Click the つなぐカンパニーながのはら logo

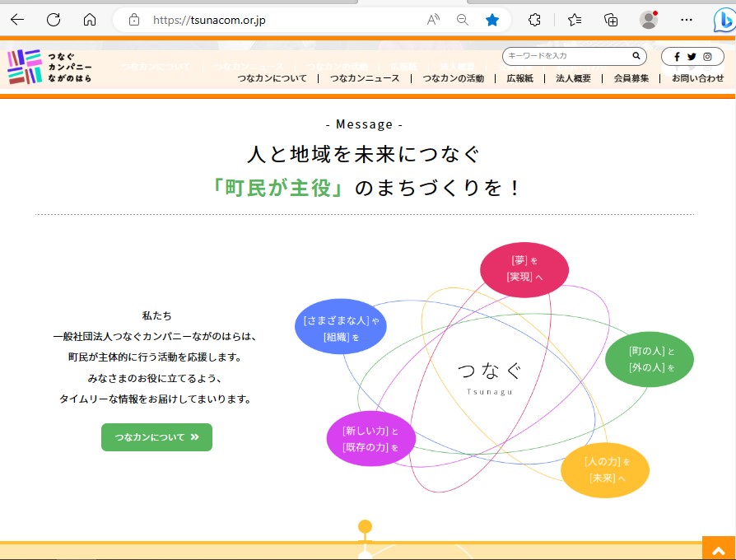(49, 67)
